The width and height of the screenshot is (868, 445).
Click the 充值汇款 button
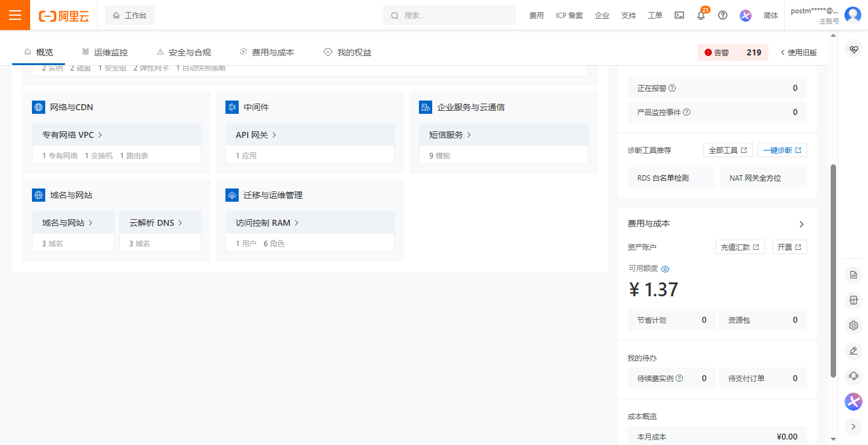tap(740, 247)
